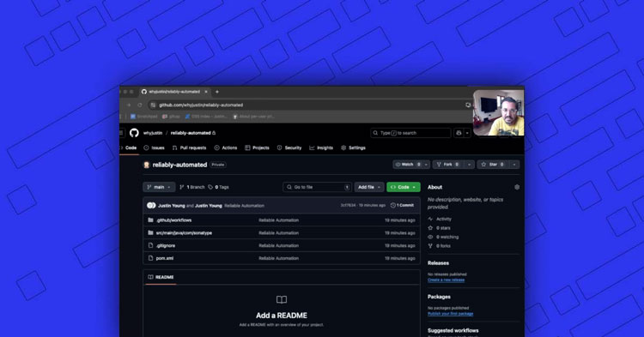Open the 0 Tags link
This screenshot has height=337, width=644.
(x=218, y=187)
